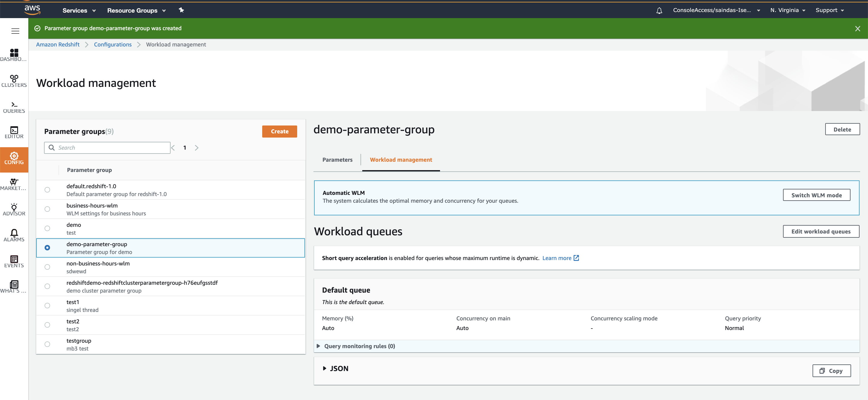Toggle the hamburger navigation menu
Image resolution: width=868 pixels, height=400 pixels.
[x=15, y=31]
